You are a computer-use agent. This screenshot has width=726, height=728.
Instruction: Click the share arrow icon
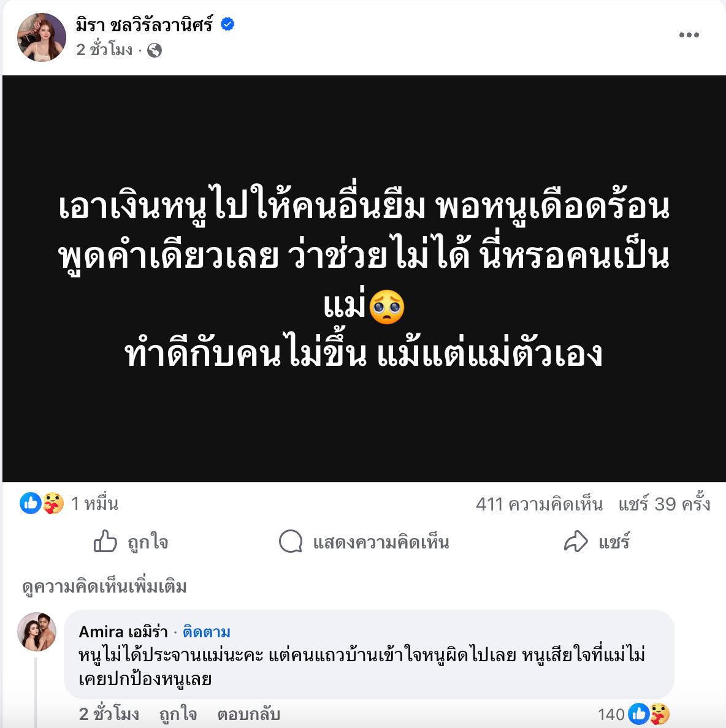tap(576, 542)
